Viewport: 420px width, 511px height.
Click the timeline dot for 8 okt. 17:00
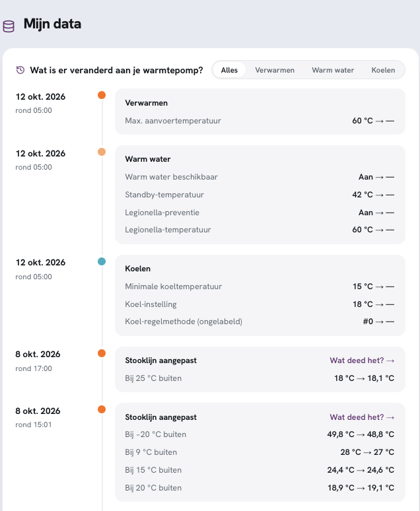pos(102,353)
